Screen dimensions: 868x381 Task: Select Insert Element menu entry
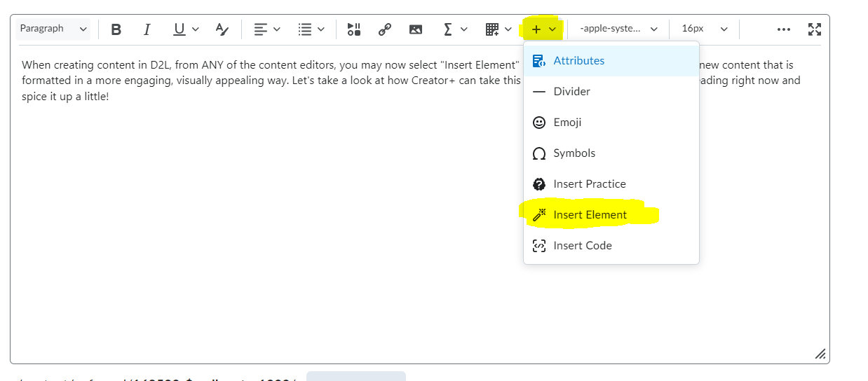pos(611,215)
